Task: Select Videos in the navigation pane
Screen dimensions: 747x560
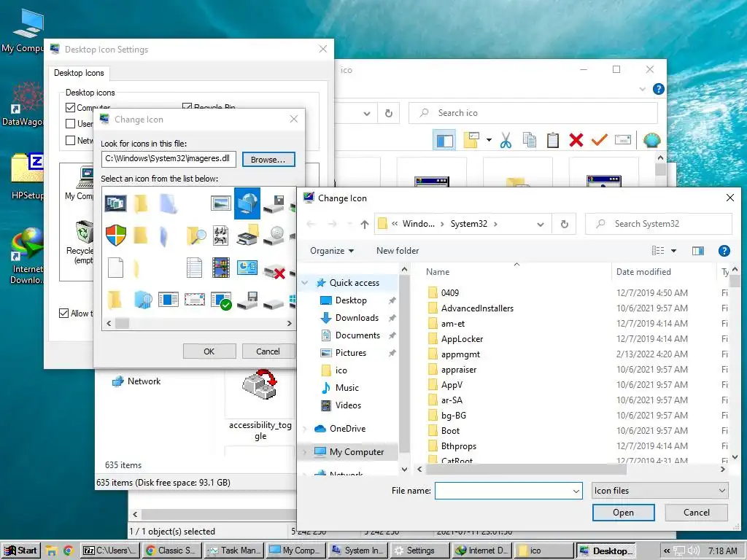Action: click(x=348, y=405)
